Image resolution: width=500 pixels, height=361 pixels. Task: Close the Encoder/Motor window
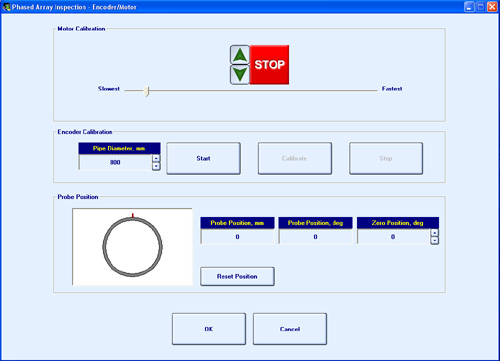pos(492,7)
